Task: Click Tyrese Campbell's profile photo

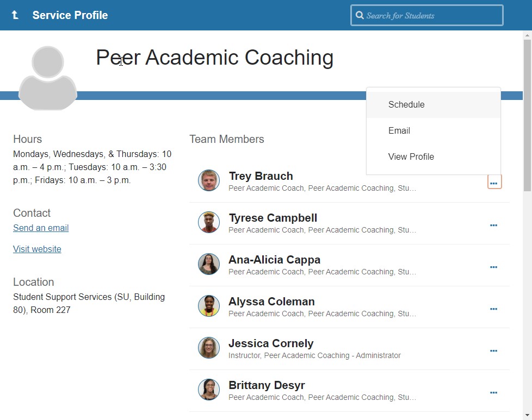Action: [209, 222]
